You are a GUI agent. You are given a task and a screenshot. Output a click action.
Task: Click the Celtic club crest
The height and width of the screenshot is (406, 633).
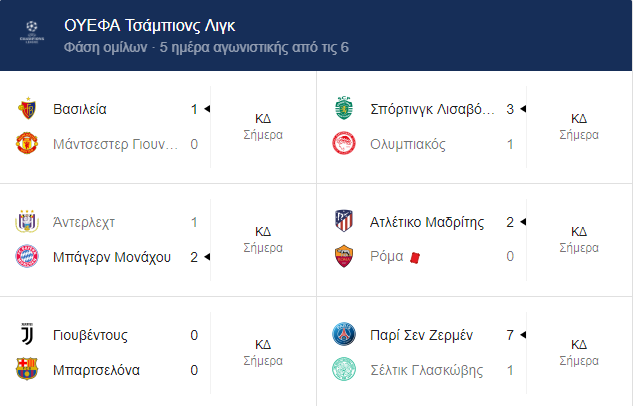(344, 369)
